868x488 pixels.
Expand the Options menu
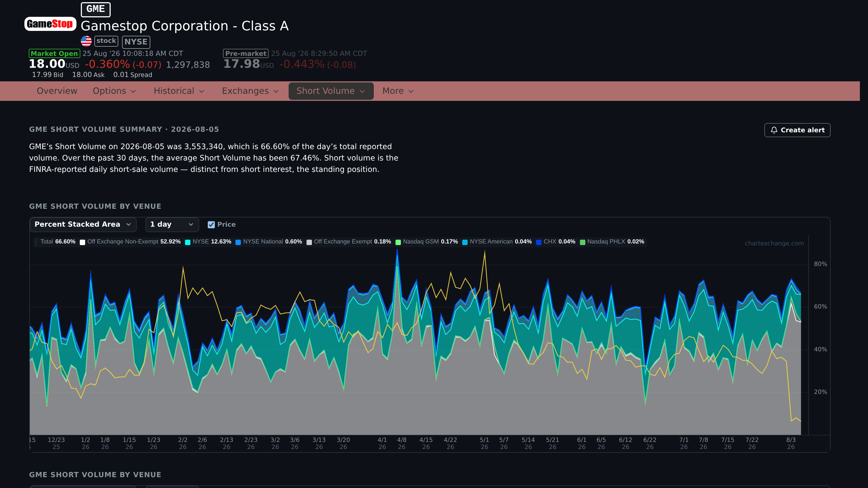point(114,91)
